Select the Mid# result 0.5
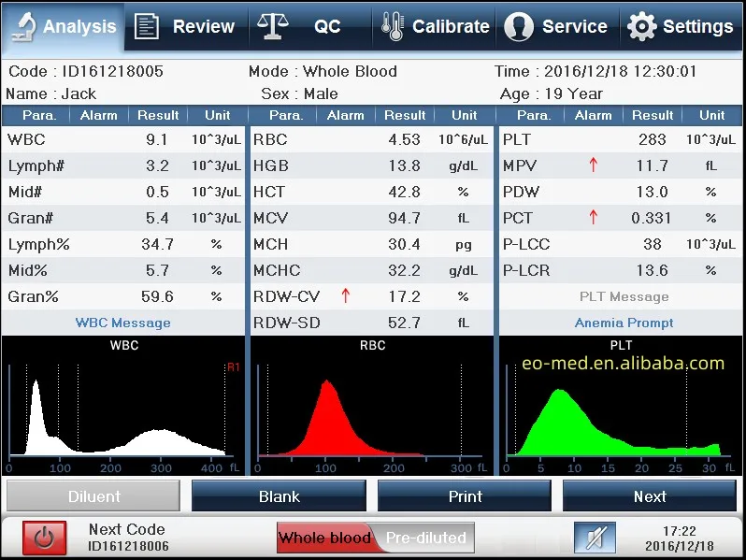 click(157, 192)
